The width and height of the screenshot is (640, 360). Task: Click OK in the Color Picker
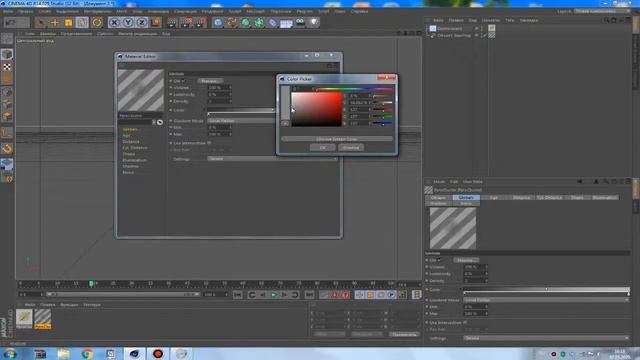tap(322, 147)
